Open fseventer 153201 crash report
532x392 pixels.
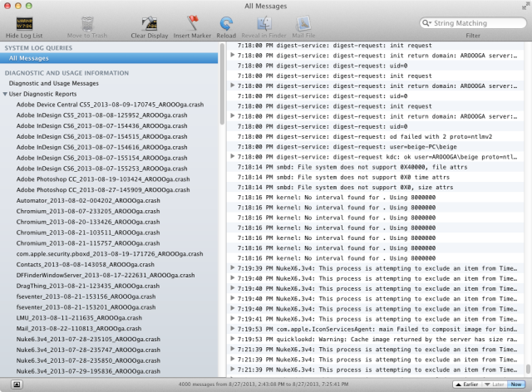click(86, 307)
